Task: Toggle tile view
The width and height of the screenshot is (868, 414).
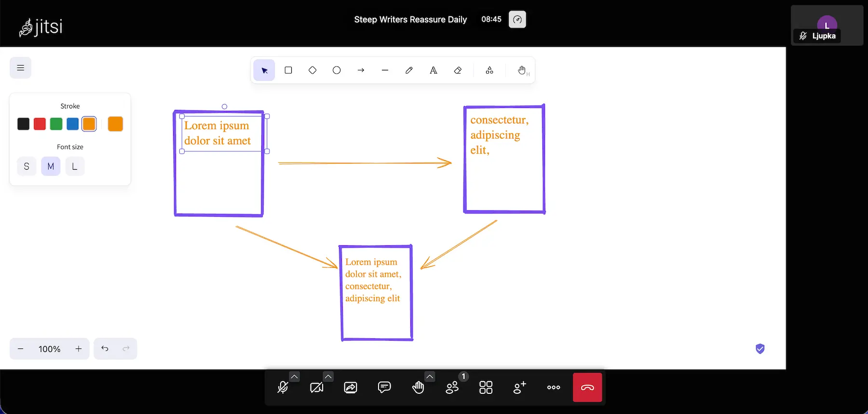Action: 486,387
